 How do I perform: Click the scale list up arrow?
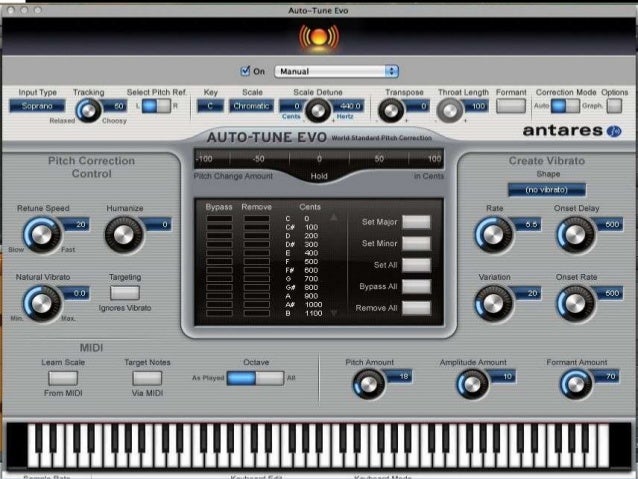click(334, 217)
